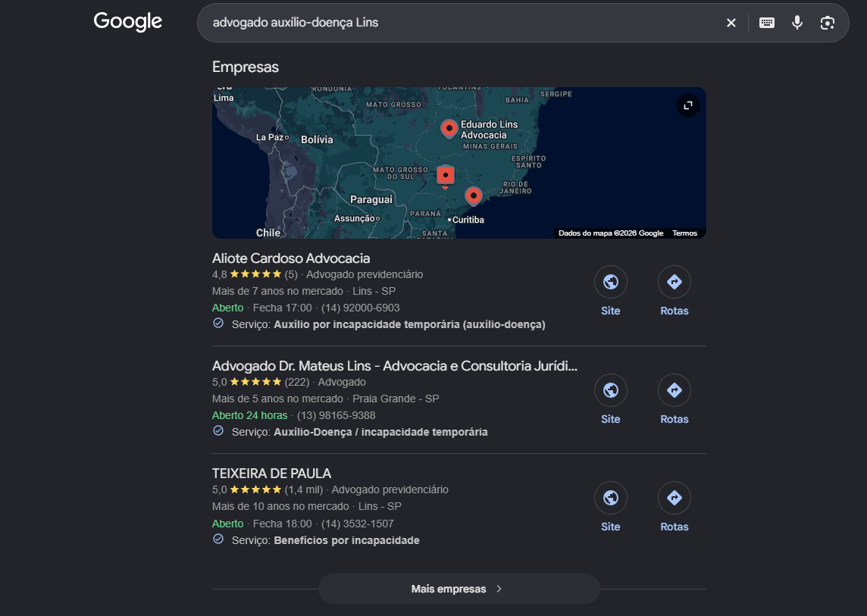The width and height of the screenshot is (867, 616).
Task: Click Mais empresas button
Action: click(x=459, y=589)
